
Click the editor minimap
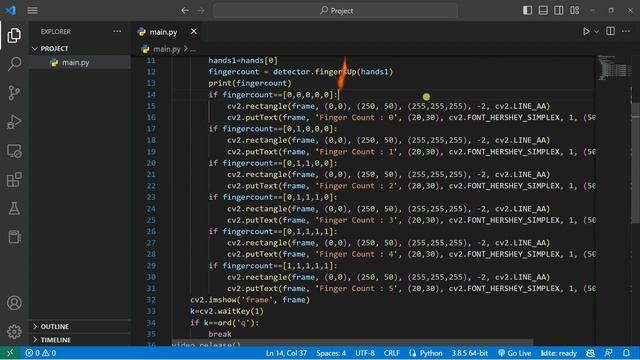click(614, 68)
